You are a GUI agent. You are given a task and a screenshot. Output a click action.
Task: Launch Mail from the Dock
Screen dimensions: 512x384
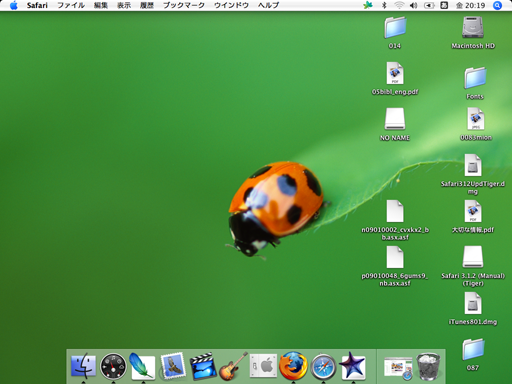(x=173, y=366)
